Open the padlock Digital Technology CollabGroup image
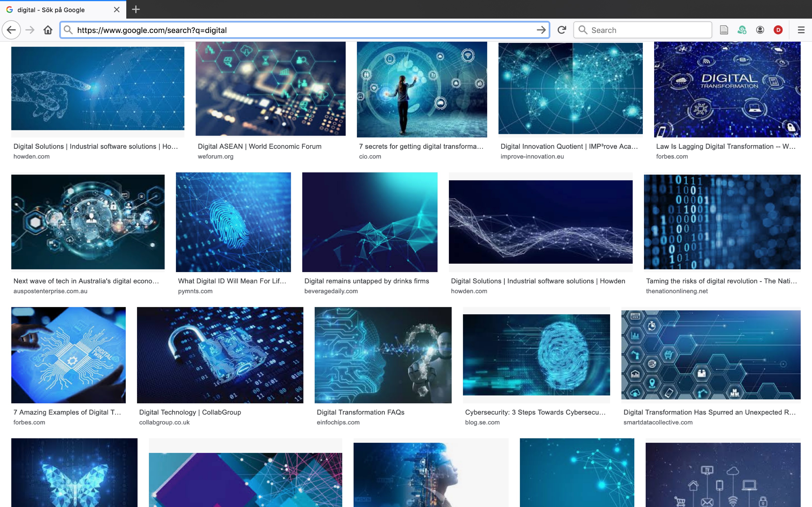 pyautogui.click(x=220, y=355)
